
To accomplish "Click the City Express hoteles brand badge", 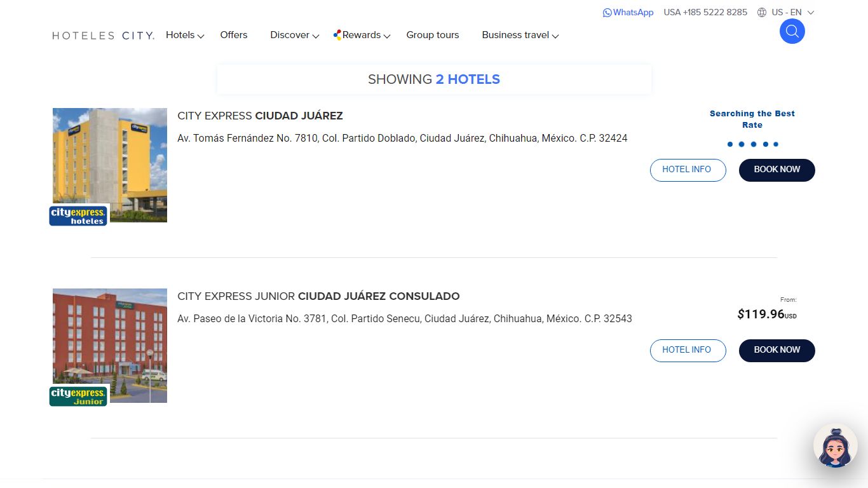I will [x=79, y=215].
